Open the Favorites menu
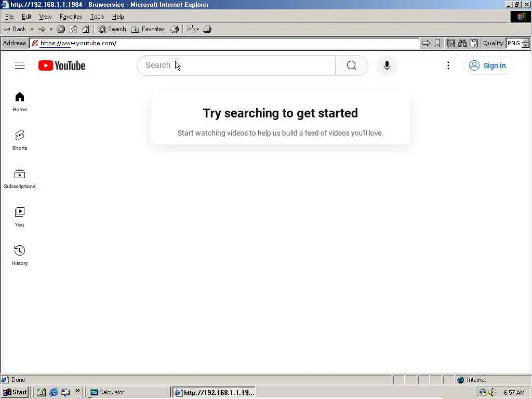The image size is (532, 399). coord(71,17)
